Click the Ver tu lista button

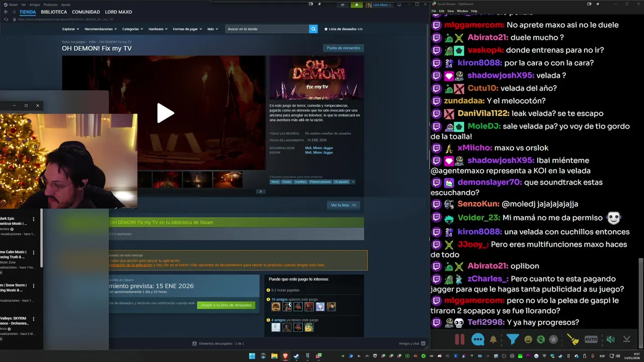344,205
